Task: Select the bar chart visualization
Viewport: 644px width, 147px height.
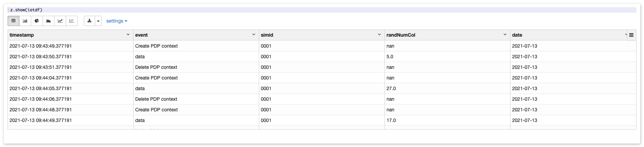Action: (25, 21)
